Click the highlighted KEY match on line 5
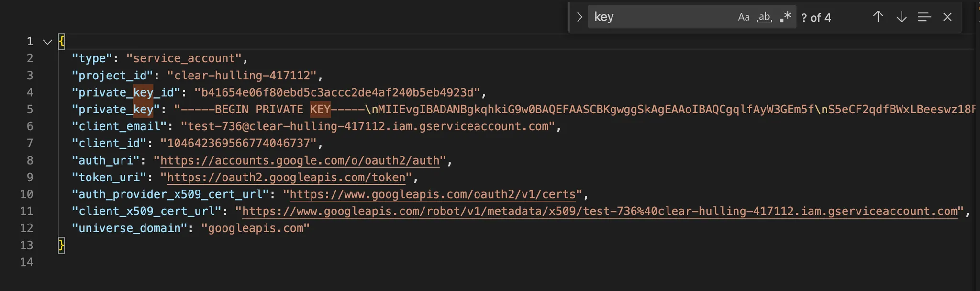The width and height of the screenshot is (980, 291). (320, 110)
